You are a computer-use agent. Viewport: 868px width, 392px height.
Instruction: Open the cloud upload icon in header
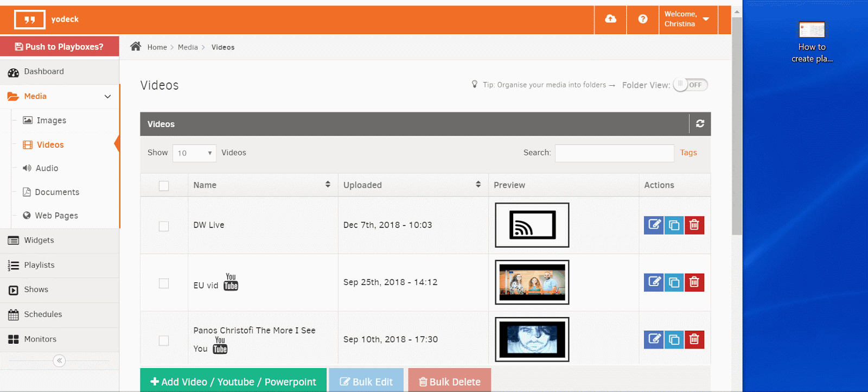[x=611, y=19]
